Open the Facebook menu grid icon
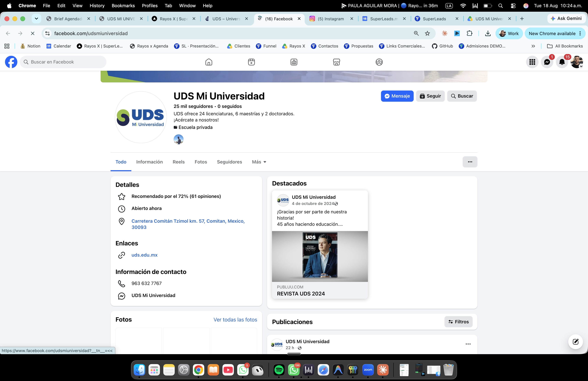 click(532, 62)
